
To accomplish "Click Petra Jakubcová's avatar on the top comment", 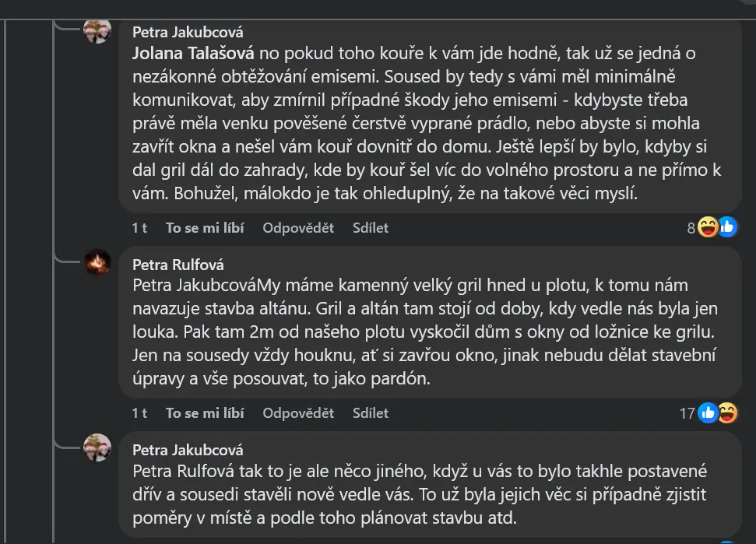I will tap(97, 30).
